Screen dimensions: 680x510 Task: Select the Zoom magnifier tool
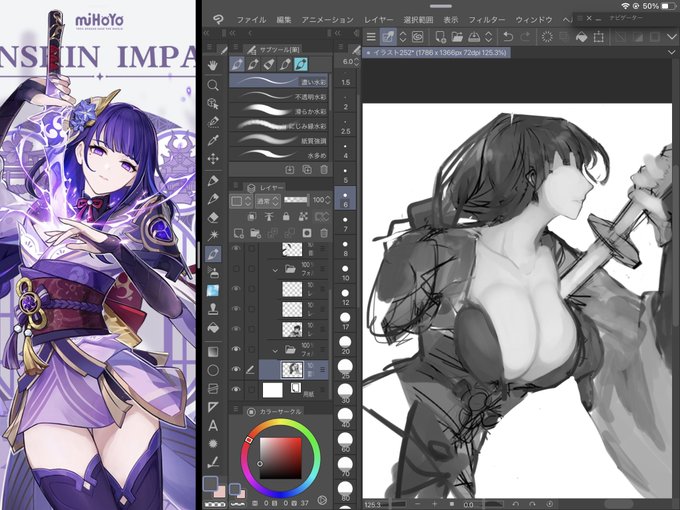point(212,85)
